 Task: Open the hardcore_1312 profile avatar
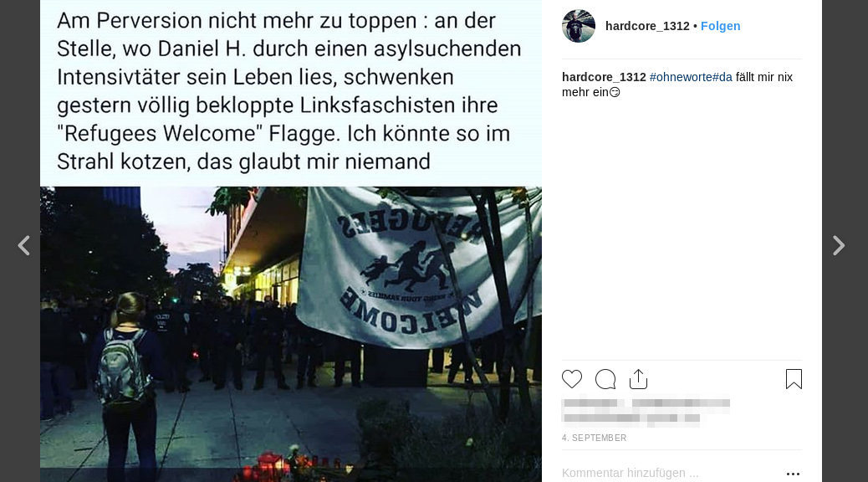click(x=579, y=26)
